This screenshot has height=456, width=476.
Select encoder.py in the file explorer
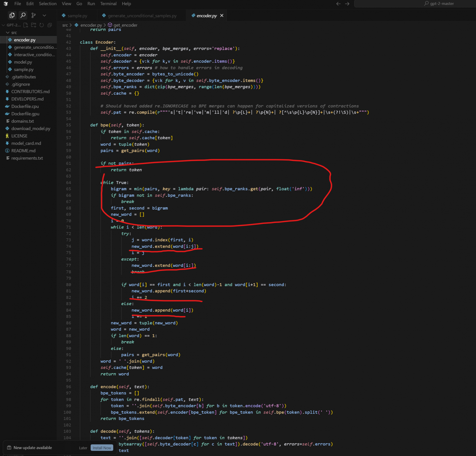point(28,40)
